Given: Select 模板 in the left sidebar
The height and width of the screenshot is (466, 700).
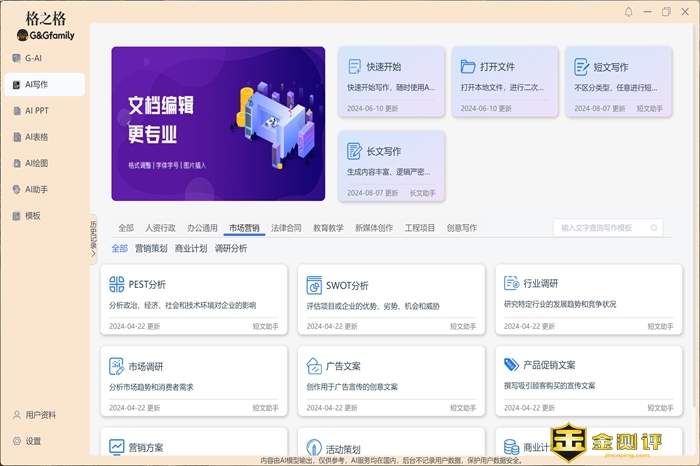Looking at the screenshot, I should 33,215.
